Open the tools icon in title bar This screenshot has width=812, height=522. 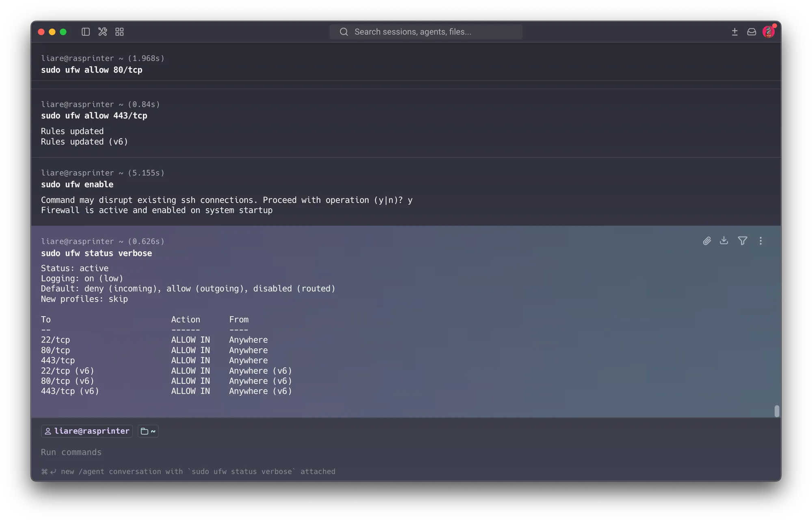coord(102,32)
